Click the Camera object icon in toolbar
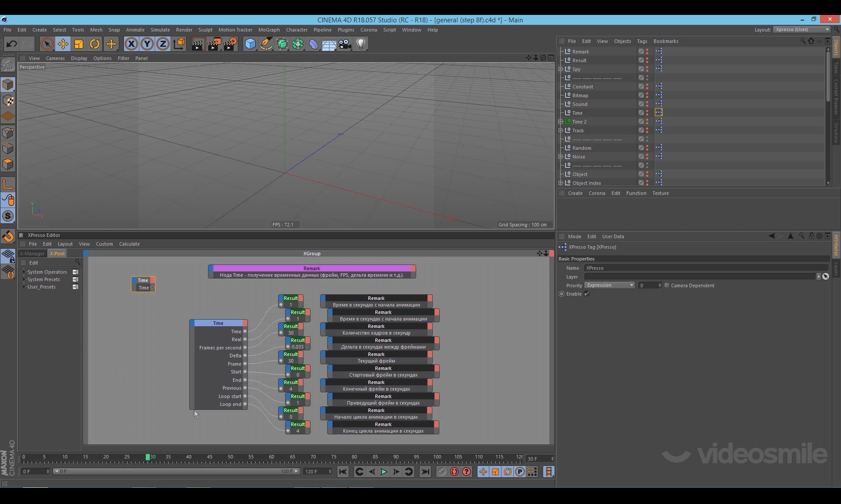 click(345, 44)
